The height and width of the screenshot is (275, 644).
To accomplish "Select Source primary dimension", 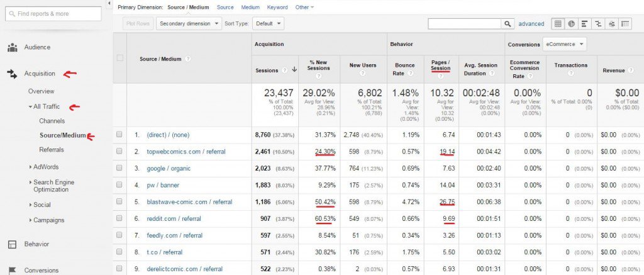I will (x=225, y=8).
